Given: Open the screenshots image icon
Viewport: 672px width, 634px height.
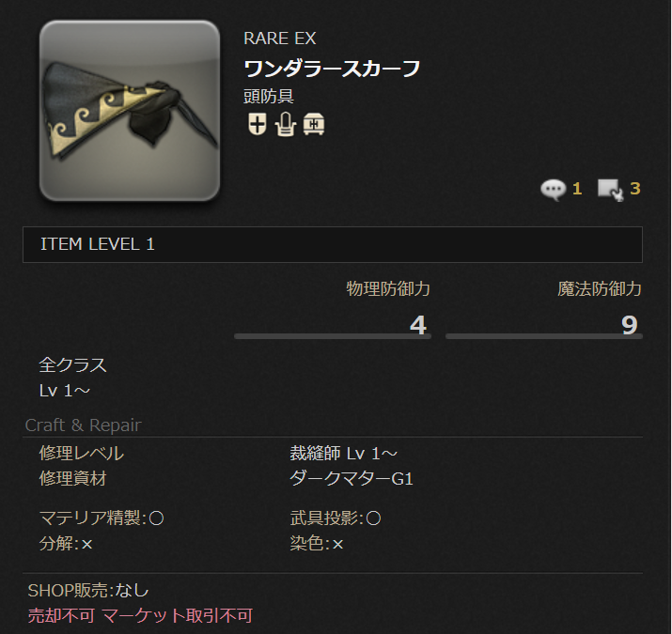Looking at the screenshot, I should coord(611,190).
